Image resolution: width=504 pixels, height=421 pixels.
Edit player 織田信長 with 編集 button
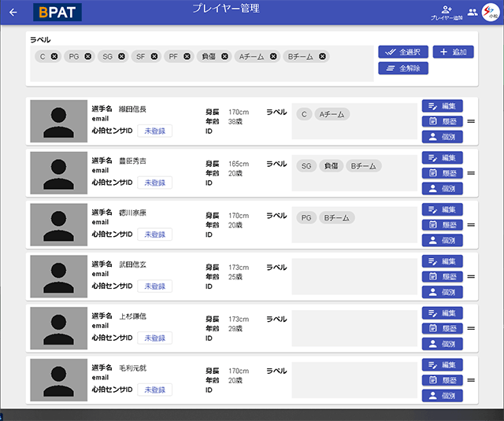[442, 106]
